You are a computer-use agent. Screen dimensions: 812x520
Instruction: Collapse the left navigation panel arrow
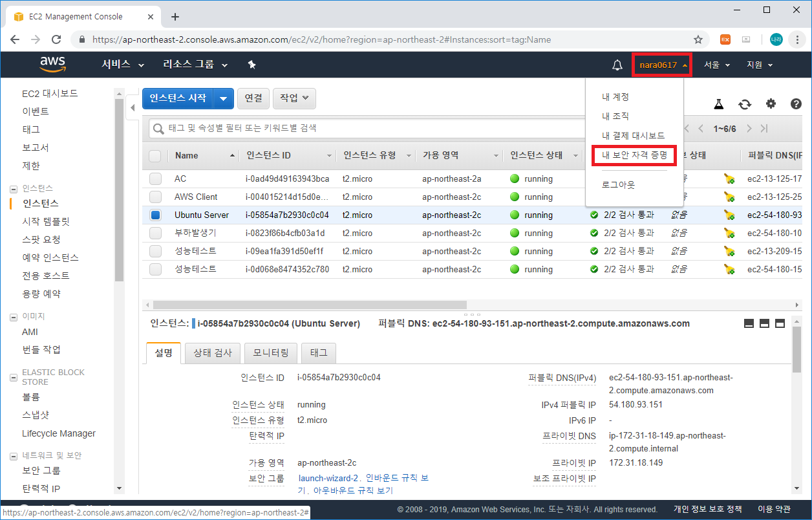pos(133,107)
